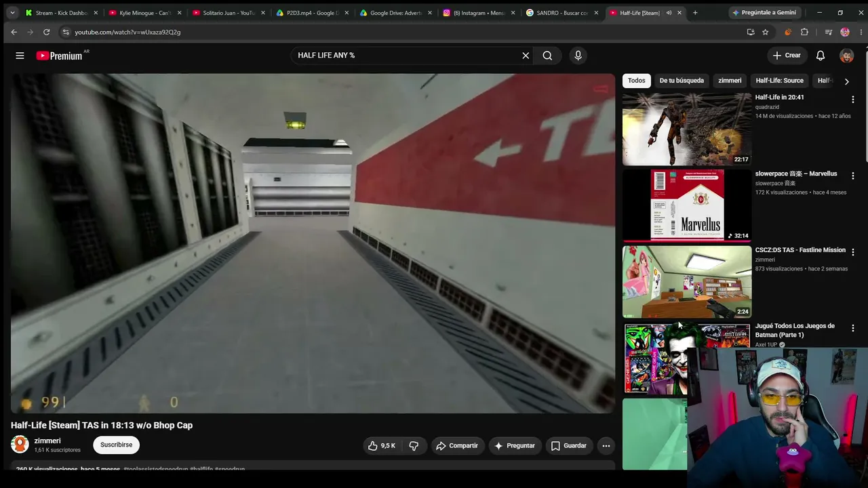868x488 pixels.
Task: Open the tab search dropdown chevron
Action: tap(12, 12)
